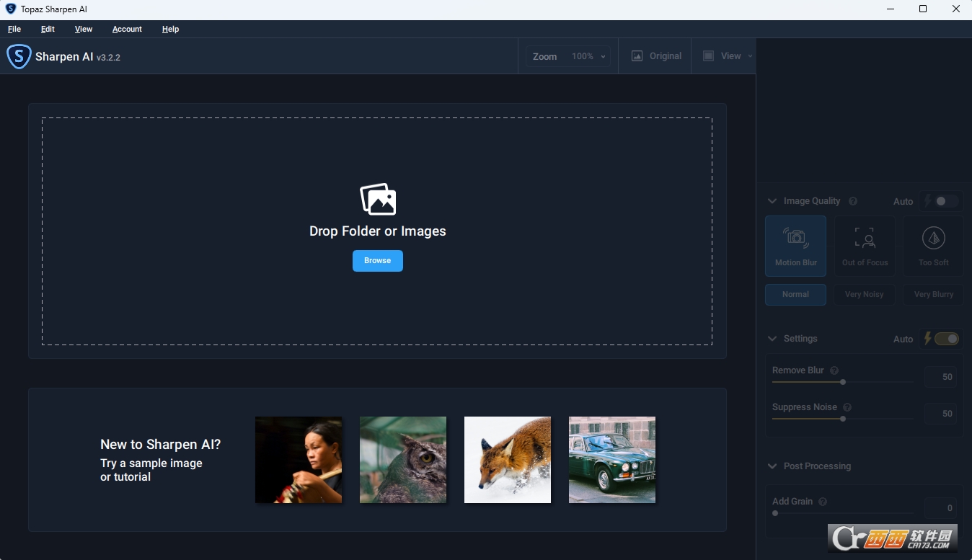Select the Out of Focus model

pos(865,246)
